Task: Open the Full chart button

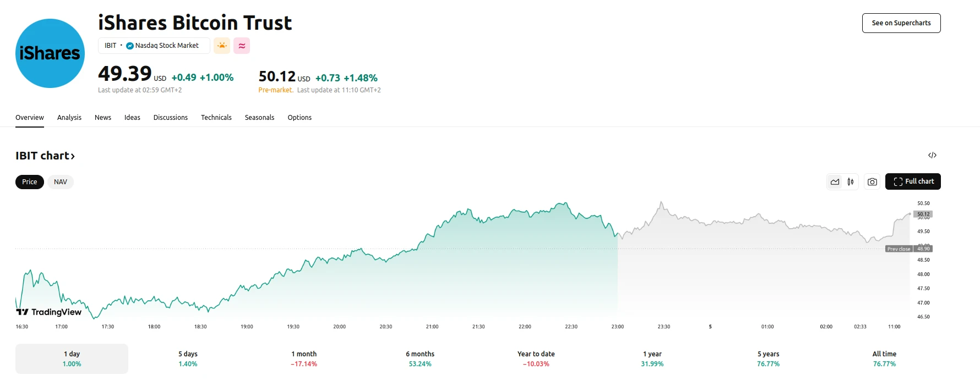Action: point(913,181)
